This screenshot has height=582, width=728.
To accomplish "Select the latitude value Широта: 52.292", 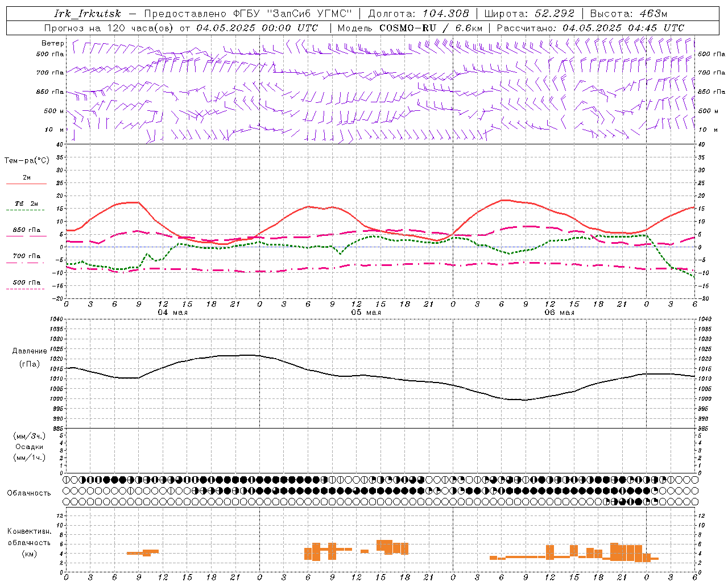I will [530, 14].
